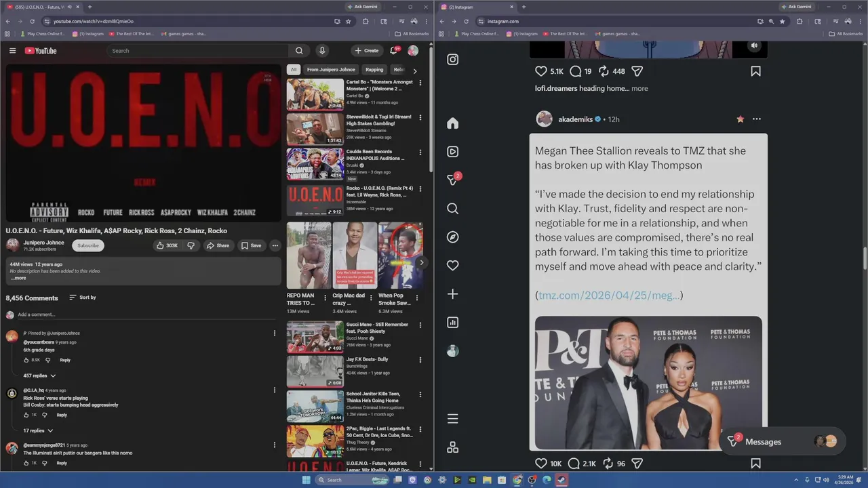Expand lofi.dreamers caption with more

pyautogui.click(x=639, y=88)
